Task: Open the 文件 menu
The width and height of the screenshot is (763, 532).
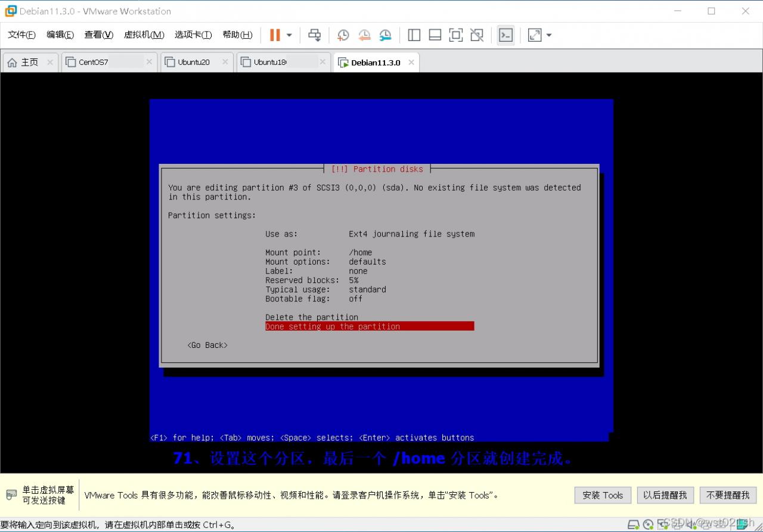Action: (21, 35)
